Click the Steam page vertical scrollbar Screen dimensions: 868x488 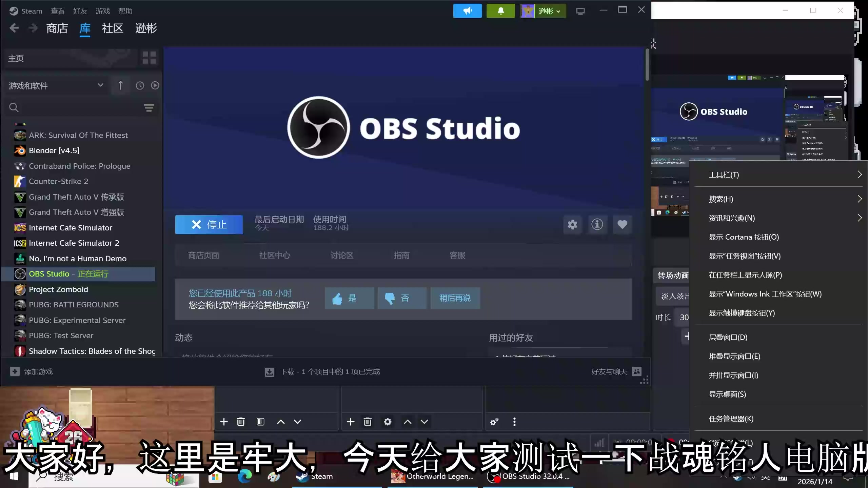(647, 64)
